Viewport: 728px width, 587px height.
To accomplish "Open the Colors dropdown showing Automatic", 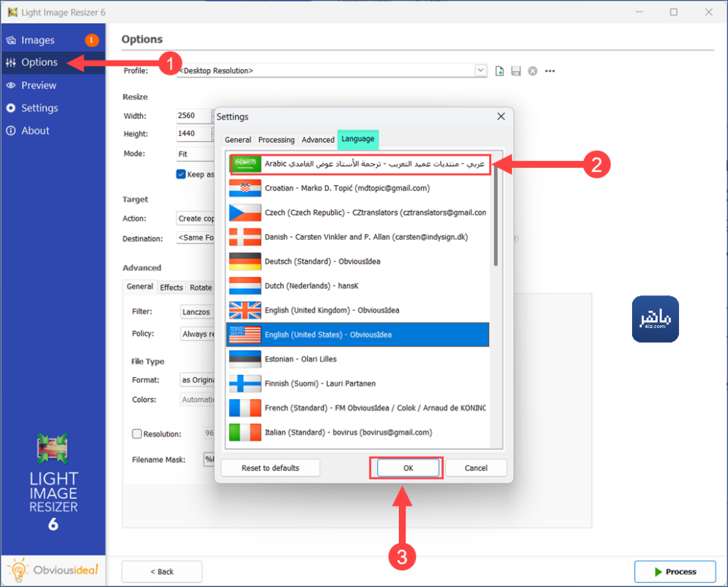I will [x=198, y=400].
